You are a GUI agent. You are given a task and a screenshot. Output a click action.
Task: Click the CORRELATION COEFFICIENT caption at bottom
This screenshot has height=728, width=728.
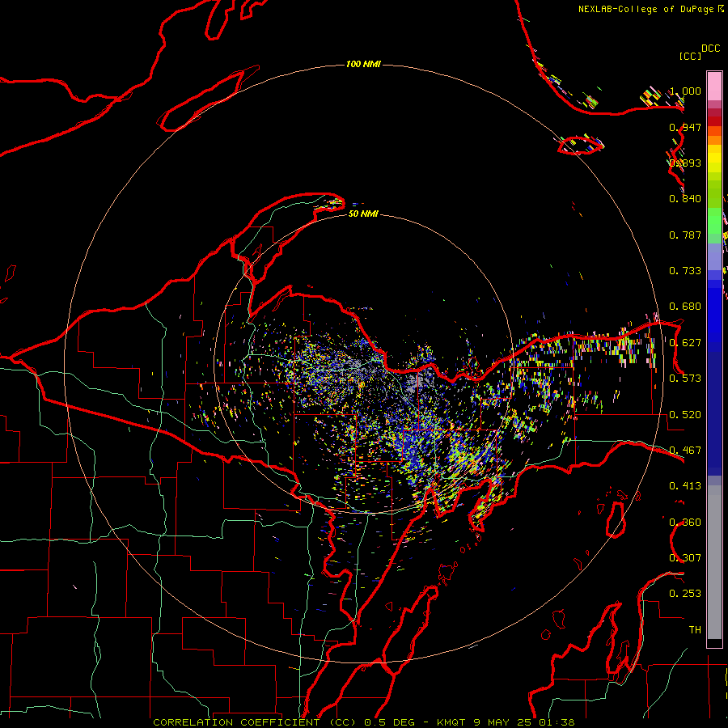click(x=364, y=722)
